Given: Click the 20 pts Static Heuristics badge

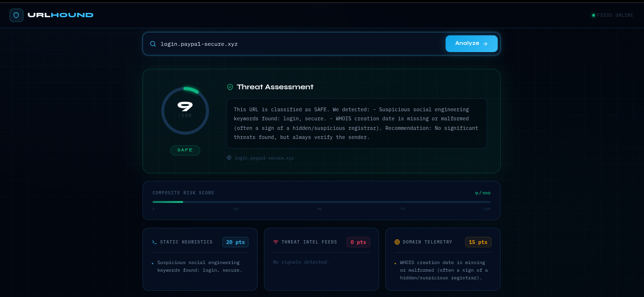Looking at the screenshot, I should [235, 242].
